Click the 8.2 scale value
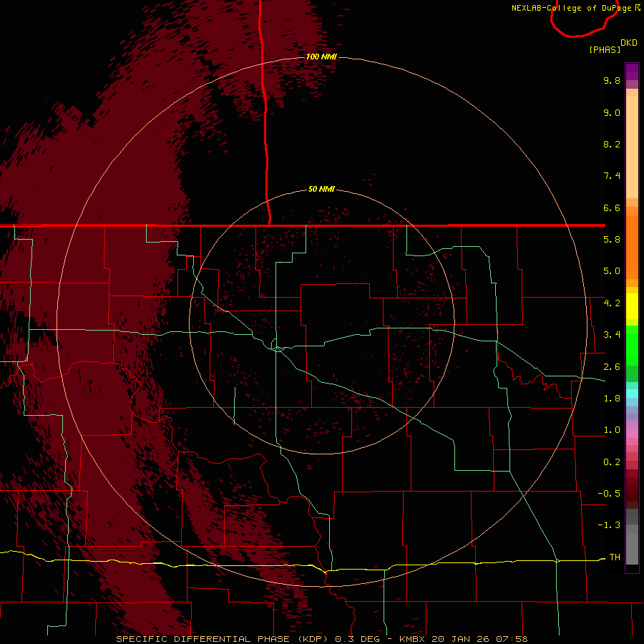The height and width of the screenshot is (644, 644). tap(612, 144)
